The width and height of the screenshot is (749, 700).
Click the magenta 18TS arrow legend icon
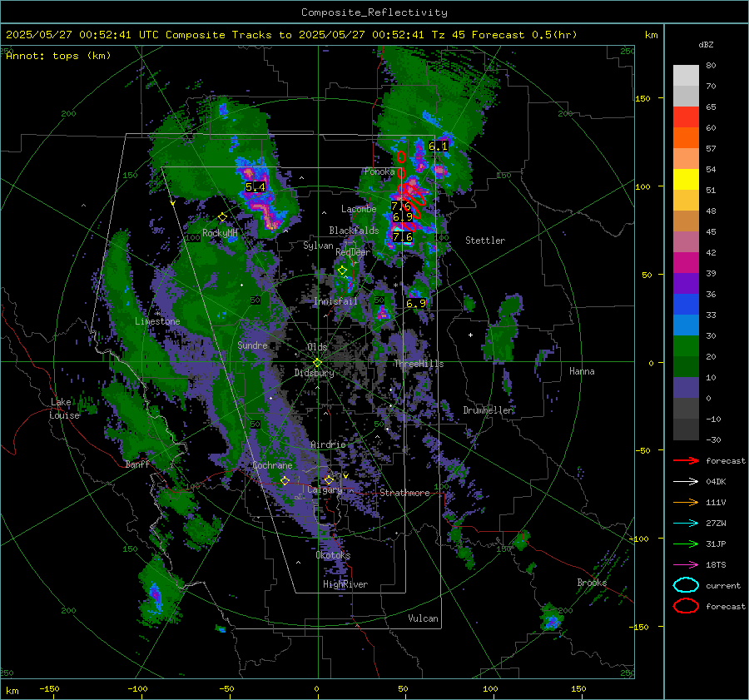click(x=686, y=565)
